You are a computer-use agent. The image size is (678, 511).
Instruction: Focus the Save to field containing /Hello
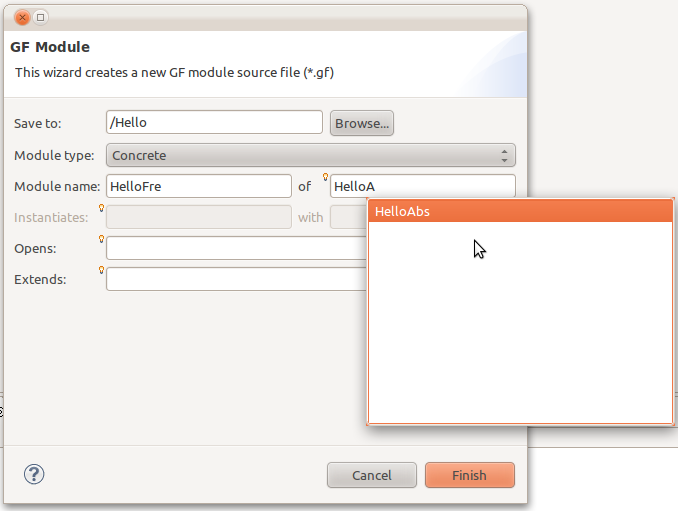214,122
